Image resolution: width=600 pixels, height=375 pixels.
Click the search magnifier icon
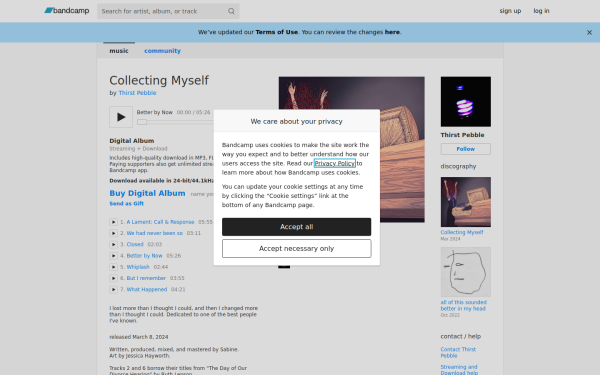coord(231,11)
